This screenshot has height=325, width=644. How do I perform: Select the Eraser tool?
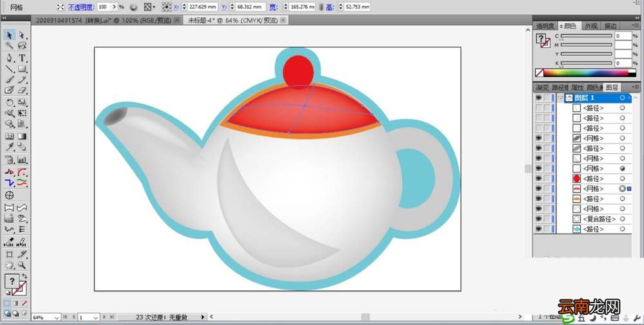click(x=22, y=89)
